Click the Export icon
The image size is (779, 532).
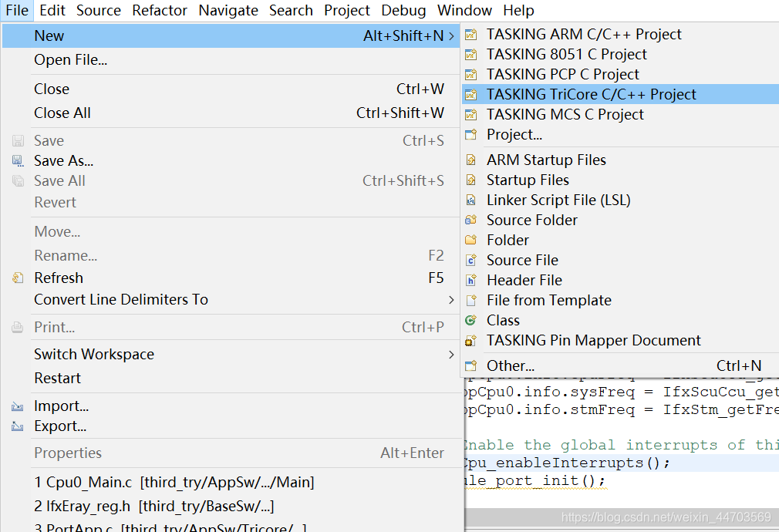click(x=18, y=426)
